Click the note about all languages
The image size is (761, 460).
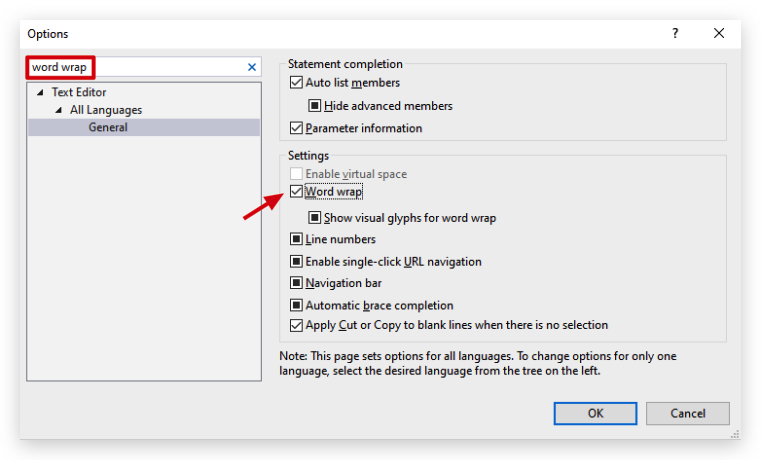coord(478,363)
